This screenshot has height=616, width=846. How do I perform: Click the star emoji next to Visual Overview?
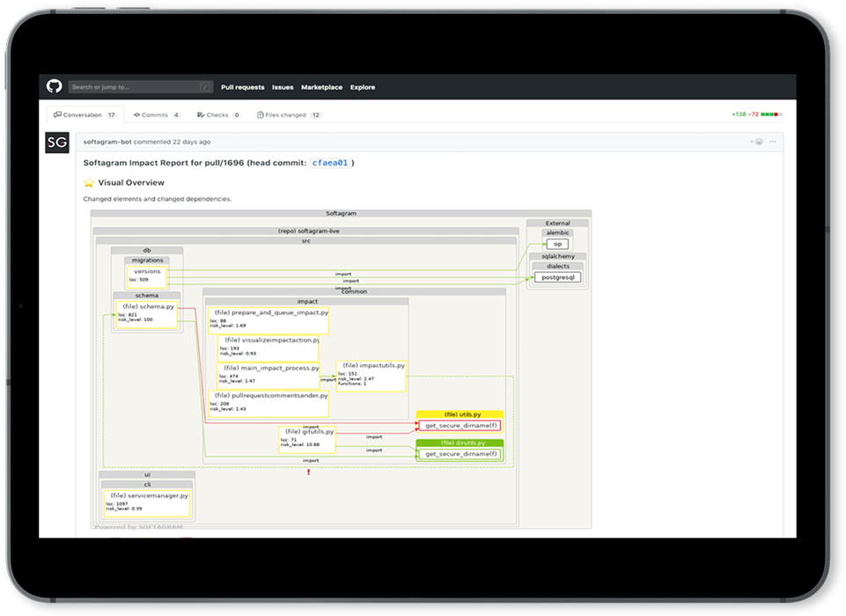point(87,182)
